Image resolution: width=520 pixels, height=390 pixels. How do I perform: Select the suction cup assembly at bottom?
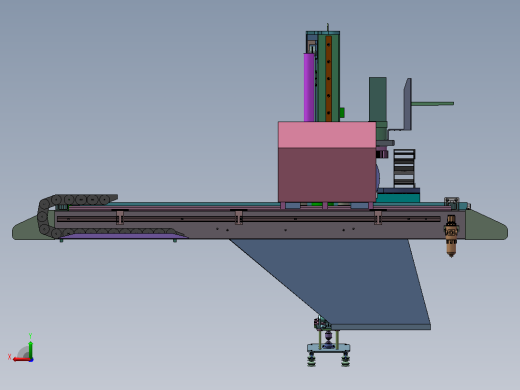coord(328,342)
